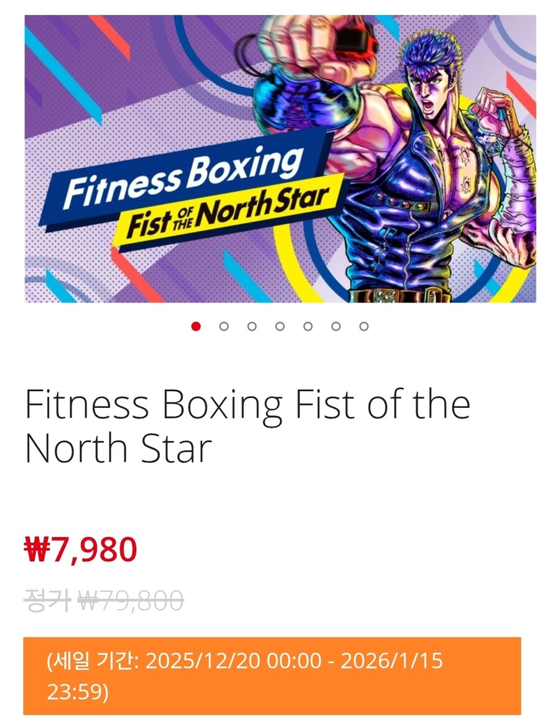The width and height of the screenshot is (560, 728).
Task: Tap the 정가 label
Action: 47,600
